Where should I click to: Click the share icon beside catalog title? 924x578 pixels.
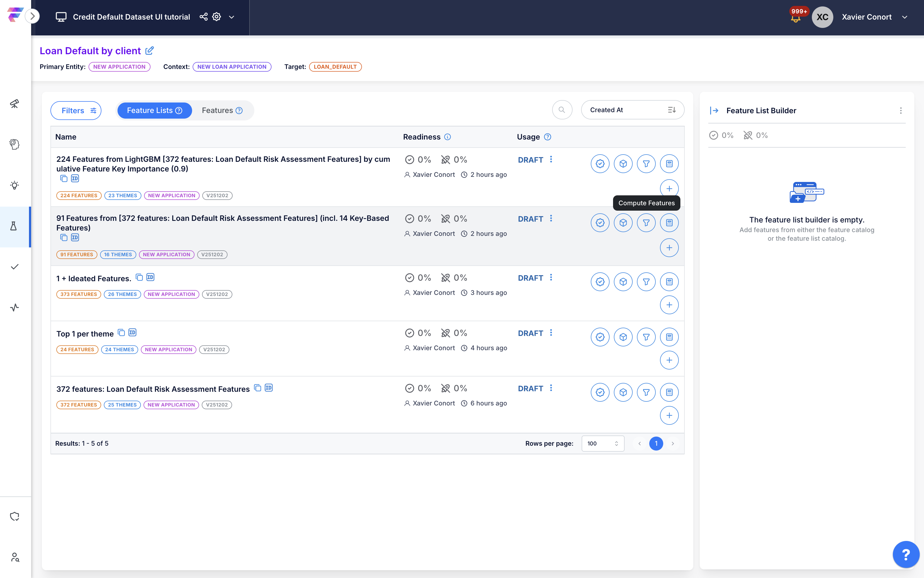[204, 17]
